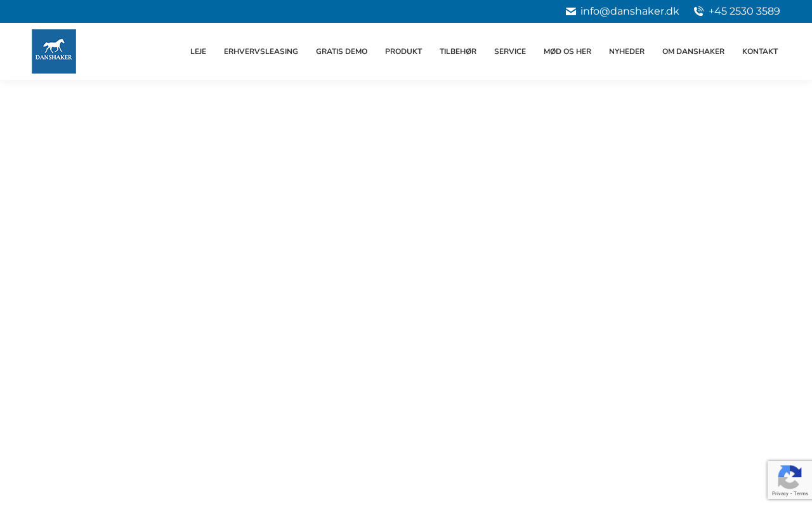Open the Leje menu item
Screen dimensions: 812x508
click(198, 51)
